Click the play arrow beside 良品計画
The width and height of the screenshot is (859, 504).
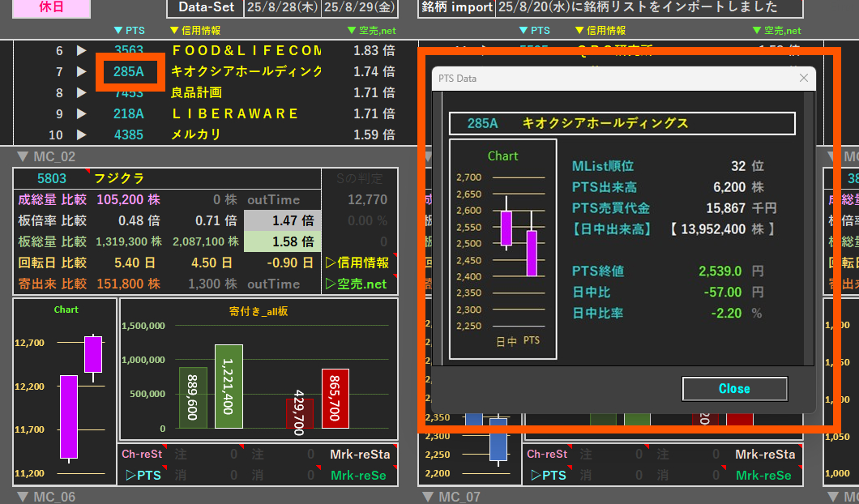(x=82, y=92)
